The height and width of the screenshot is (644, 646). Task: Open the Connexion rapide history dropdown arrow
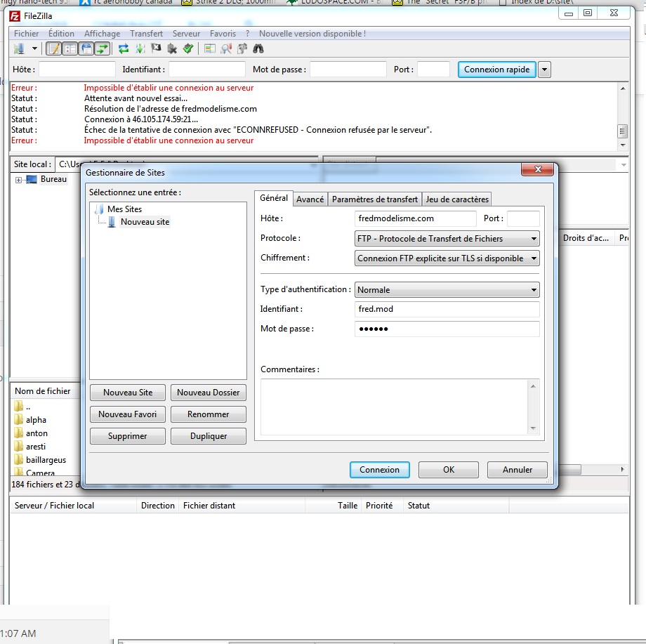coord(544,70)
